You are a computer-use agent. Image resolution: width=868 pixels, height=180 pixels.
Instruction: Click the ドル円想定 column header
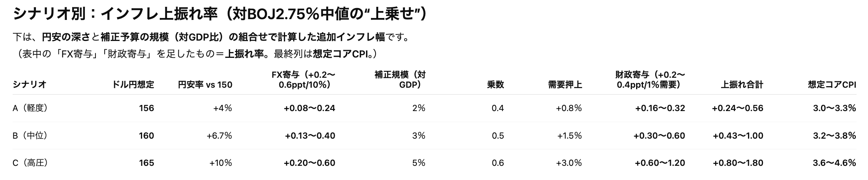[133, 85]
